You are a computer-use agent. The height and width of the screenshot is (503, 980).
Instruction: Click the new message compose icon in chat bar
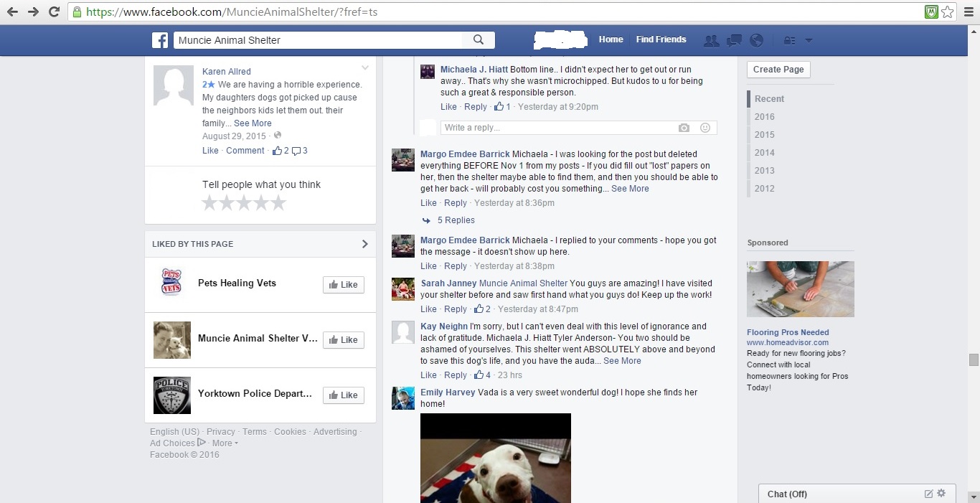[928, 494]
